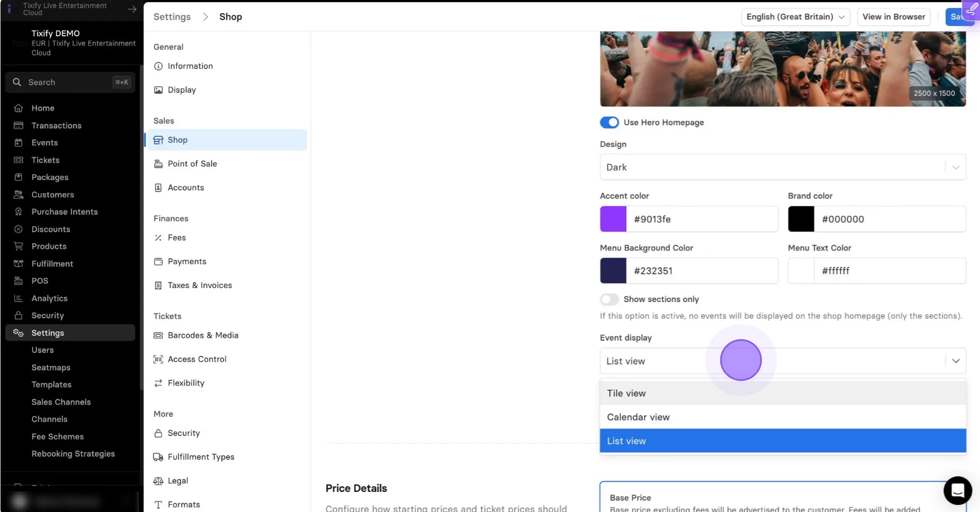Collapse the Event display dropdown chevron
This screenshot has height=512, width=980.
coord(956,361)
